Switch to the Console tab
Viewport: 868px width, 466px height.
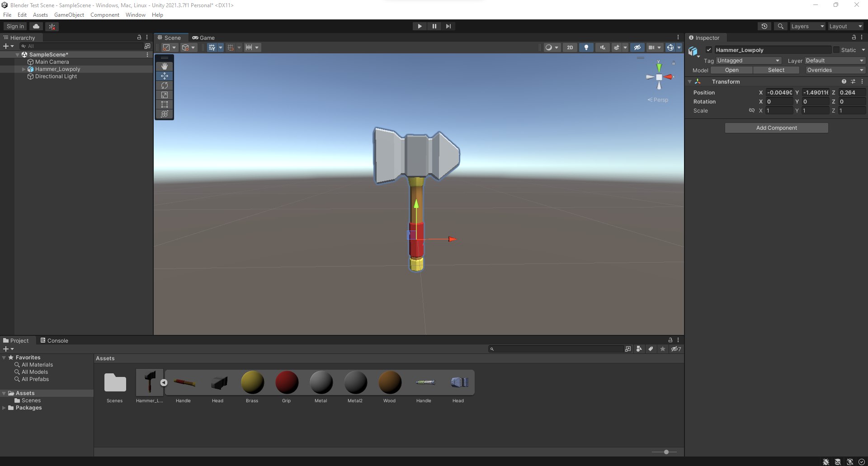coord(54,340)
